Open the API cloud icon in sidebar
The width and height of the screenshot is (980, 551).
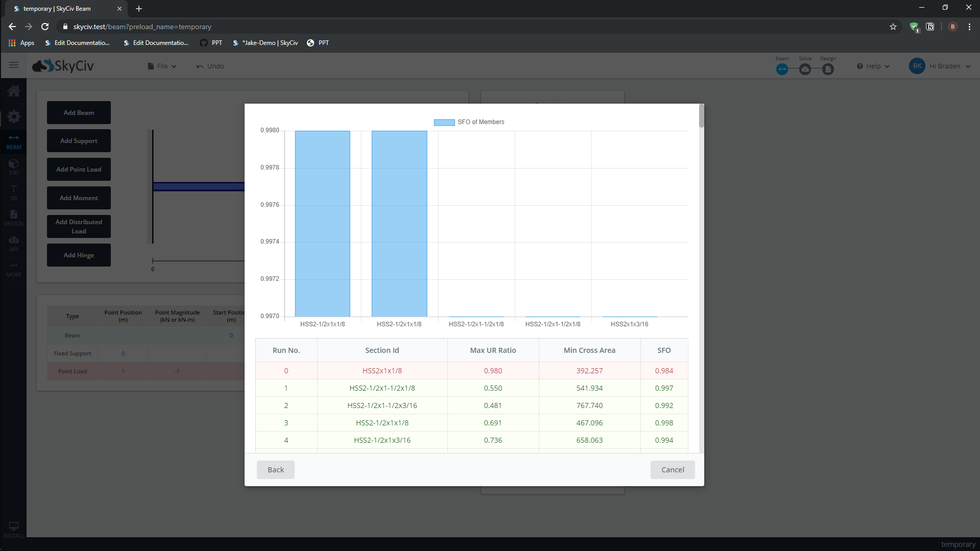coord(14,243)
